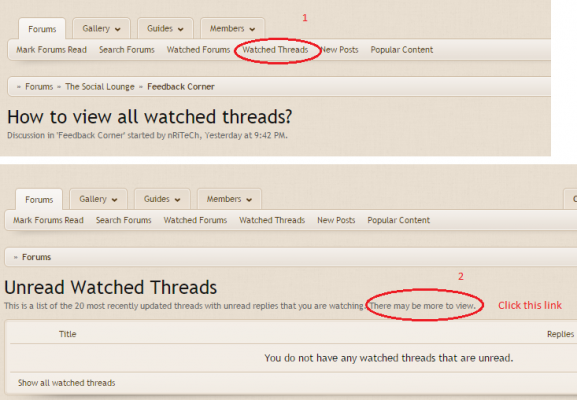Click Show all watched threads
577x400 pixels.
(x=67, y=383)
